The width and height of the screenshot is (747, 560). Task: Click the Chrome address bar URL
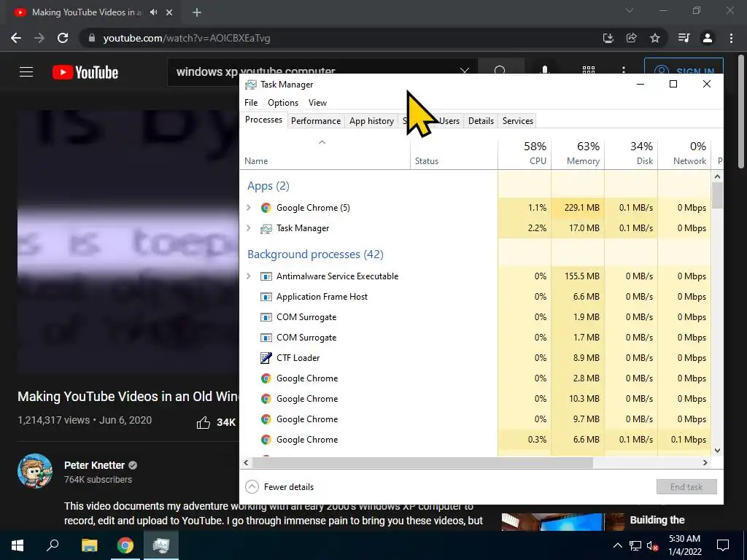187,38
